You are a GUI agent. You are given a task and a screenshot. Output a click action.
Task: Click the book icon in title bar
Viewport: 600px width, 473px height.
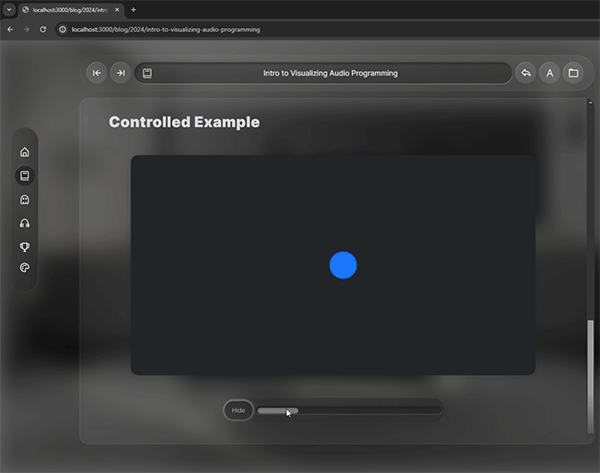pyautogui.click(x=147, y=73)
